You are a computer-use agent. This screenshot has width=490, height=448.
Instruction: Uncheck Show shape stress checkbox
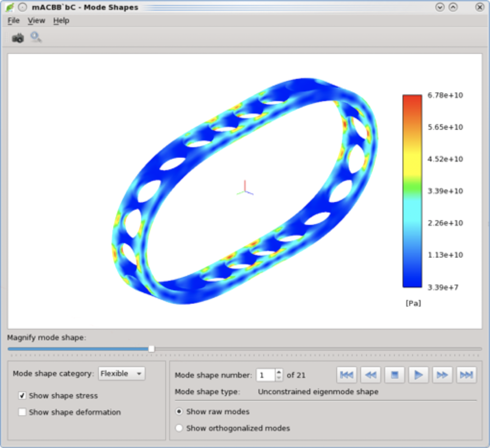point(22,395)
